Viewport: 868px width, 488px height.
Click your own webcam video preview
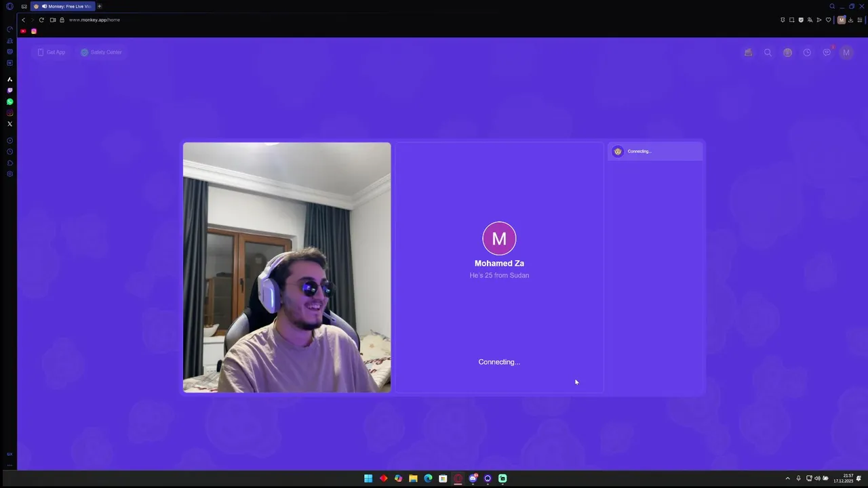pos(287,267)
